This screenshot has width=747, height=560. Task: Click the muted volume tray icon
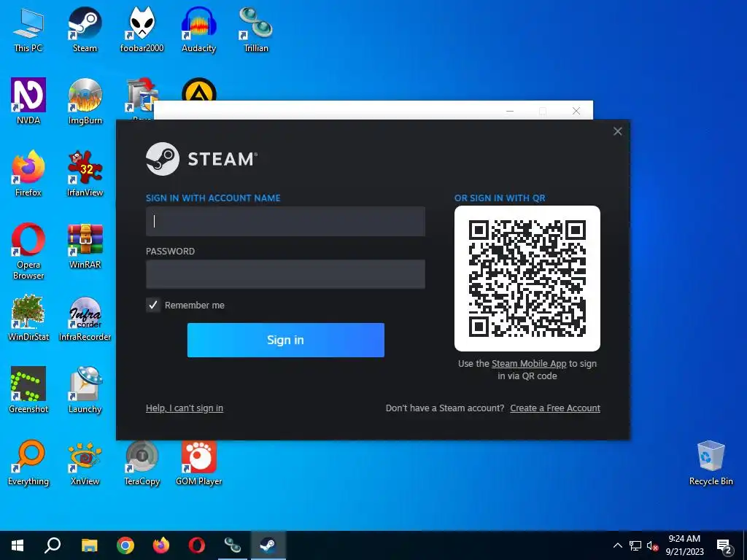tap(652, 545)
